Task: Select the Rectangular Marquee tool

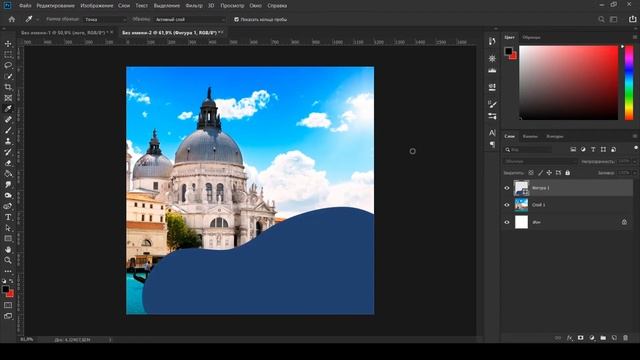Action: click(x=8, y=54)
